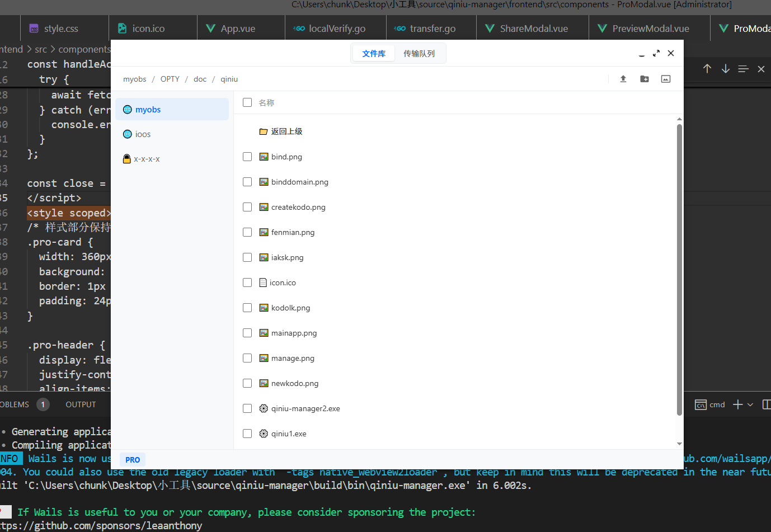Screen dimensions: 771x532
Task: Open the PreviewModal.vue editor tab
Action: pos(651,29)
